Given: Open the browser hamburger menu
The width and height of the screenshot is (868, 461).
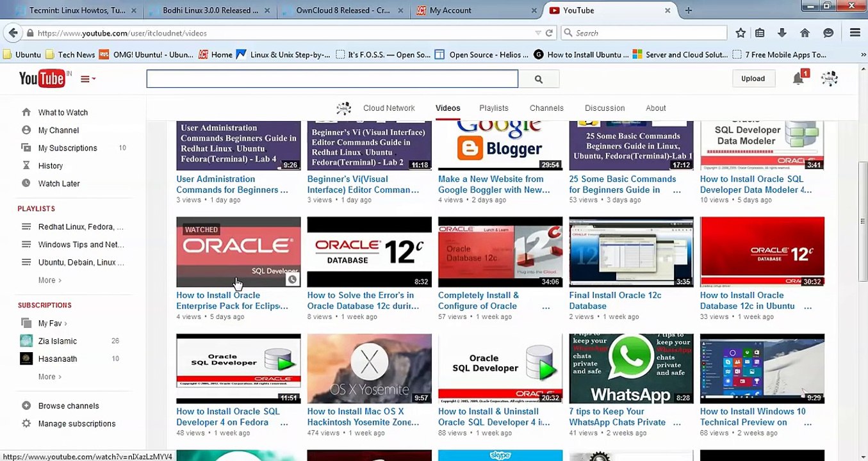Looking at the screenshot, I should [855, 33].
